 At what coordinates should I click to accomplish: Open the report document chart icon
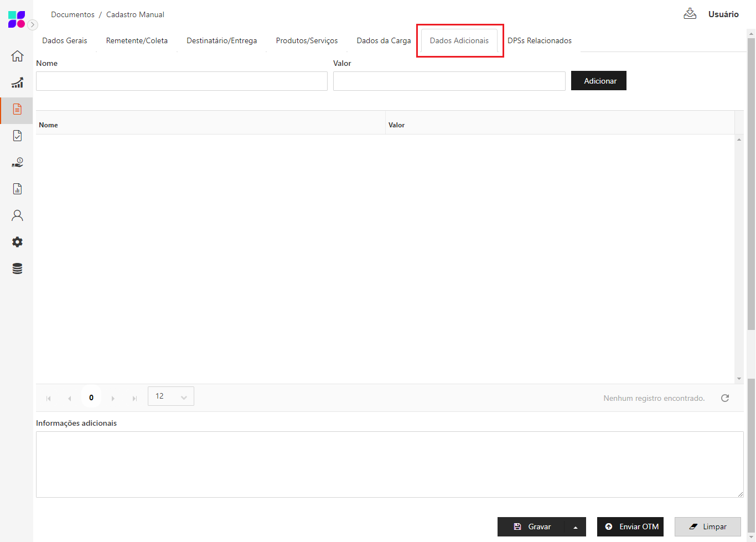click(x=17, y=189)
